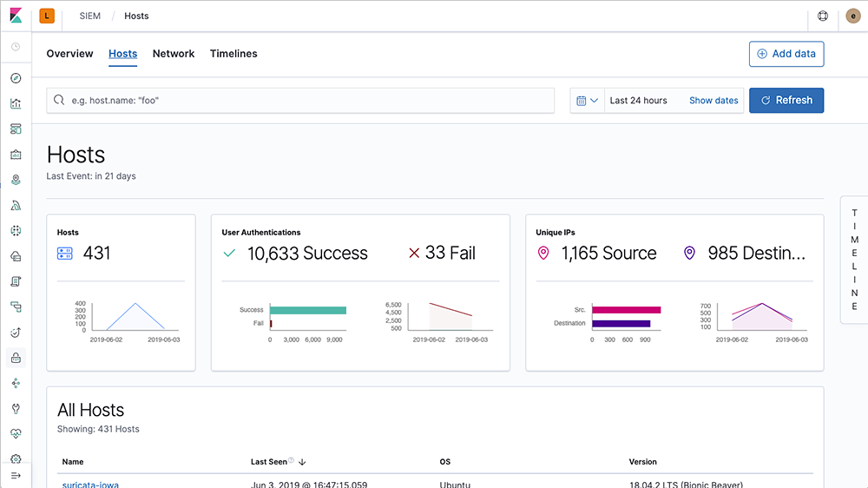
Task: Open Dashboard icon in sidebar
Action: [x=16, y=129]
